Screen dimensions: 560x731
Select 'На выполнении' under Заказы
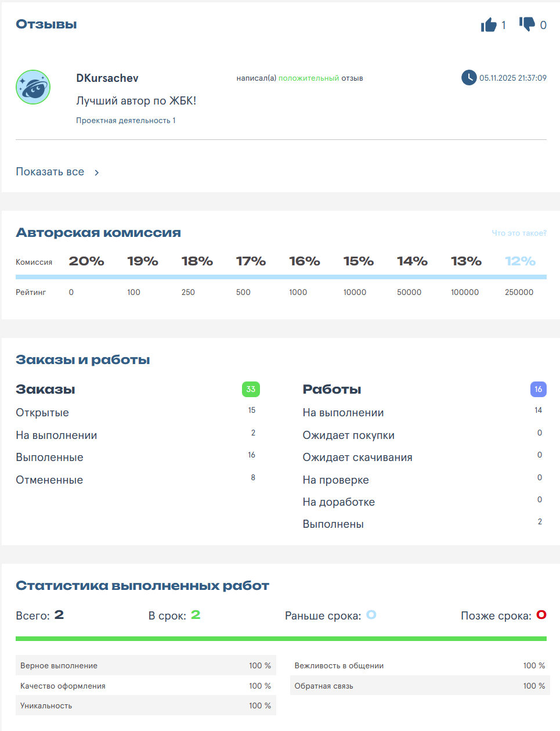click(56, 435)
